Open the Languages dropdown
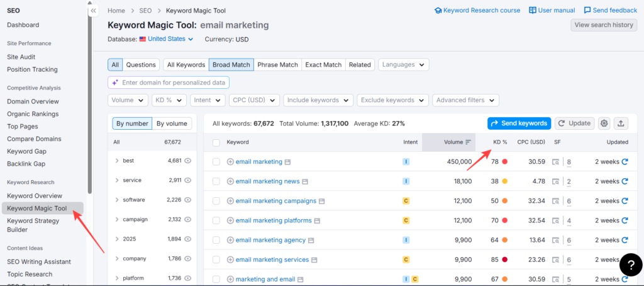 point(403,65)
